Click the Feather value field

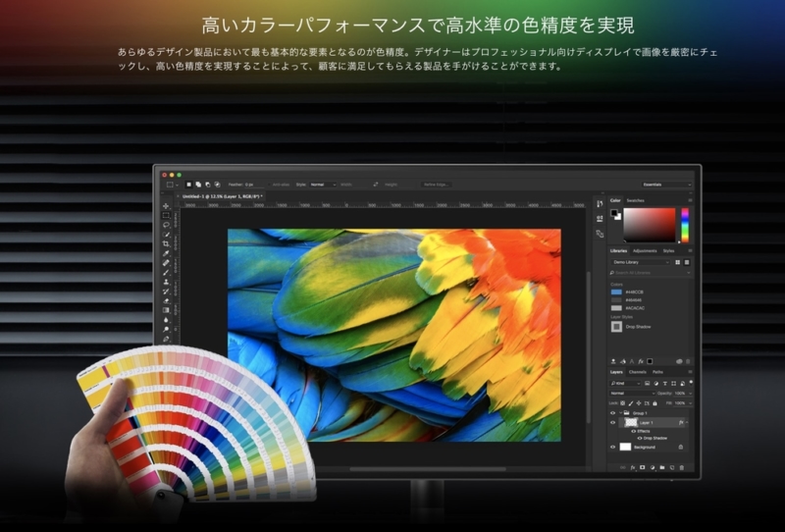[x=254, y=185]
